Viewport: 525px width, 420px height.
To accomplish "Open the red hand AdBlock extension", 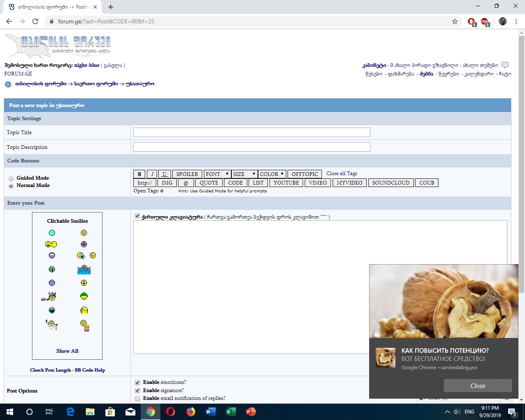I will point(472,22).
